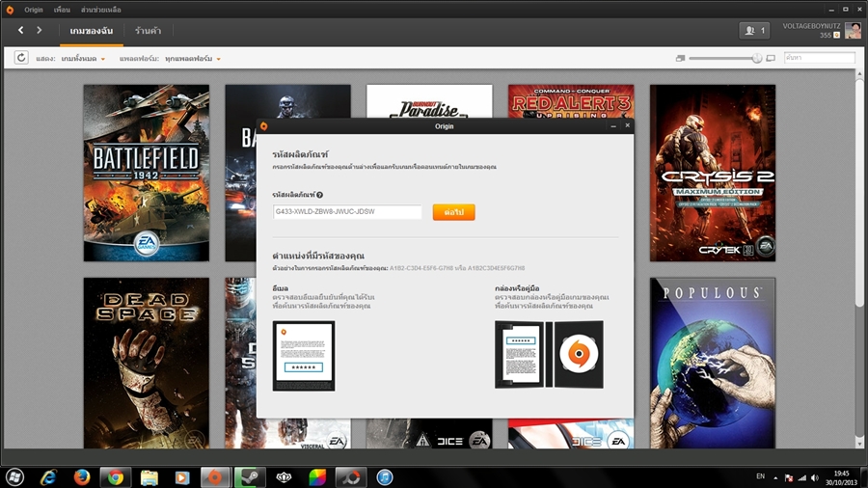The width and height of the screenshot is (868, 488).
Task: Click the email confirmation illustration
Action: [x=304, y=356]
